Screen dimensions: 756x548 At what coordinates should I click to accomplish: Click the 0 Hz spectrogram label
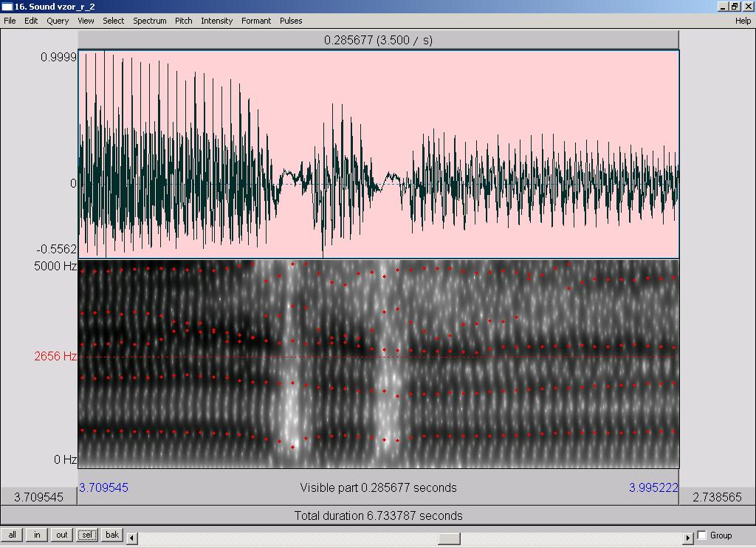coord(65,459)
